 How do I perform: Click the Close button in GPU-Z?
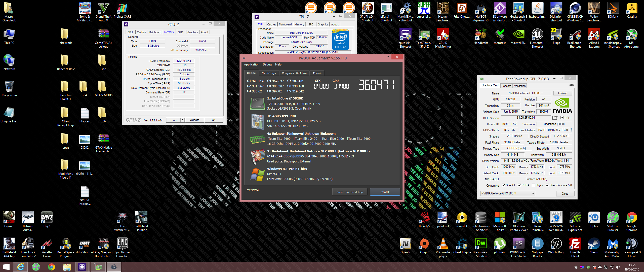click(x=565, y=193)
